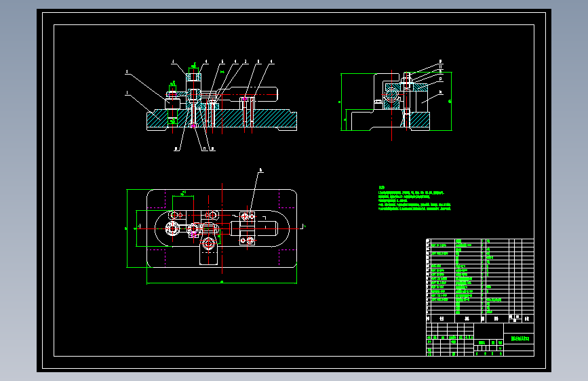Click the top plan view of the base plate
Screen dimensions: 588x381
pyautogui.click(x=222, y=228)
